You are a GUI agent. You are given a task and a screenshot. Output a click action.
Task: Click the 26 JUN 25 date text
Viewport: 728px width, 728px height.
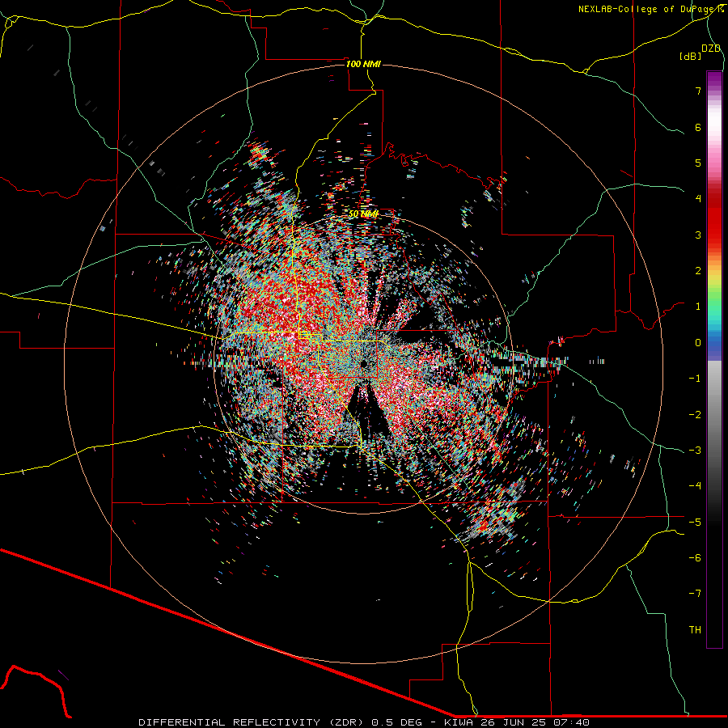(x=513, y=722)
